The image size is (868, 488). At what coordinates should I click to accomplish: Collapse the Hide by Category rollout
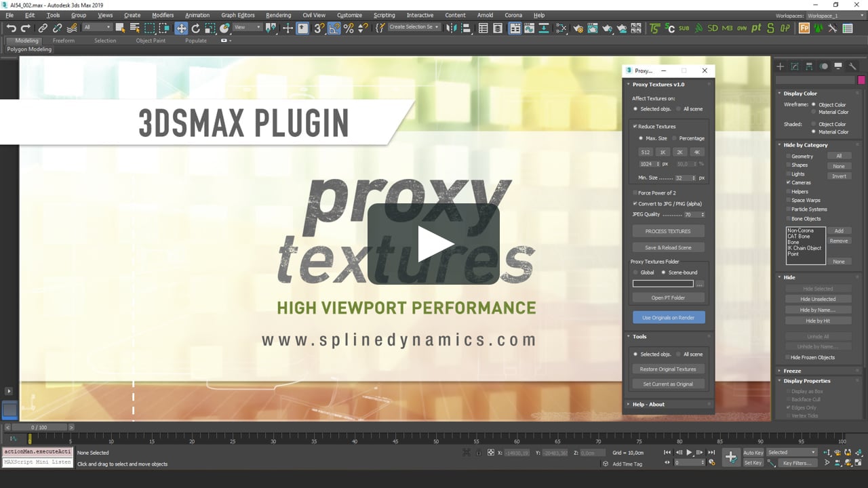tap(806, 144)
